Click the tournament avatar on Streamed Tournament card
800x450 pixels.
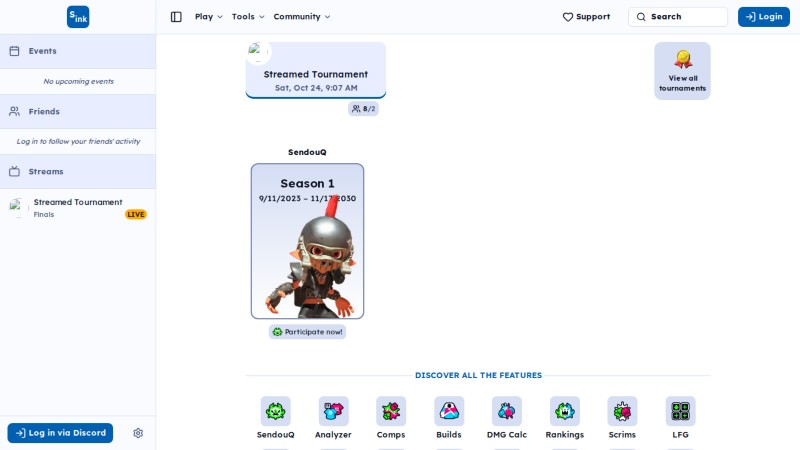258,52
